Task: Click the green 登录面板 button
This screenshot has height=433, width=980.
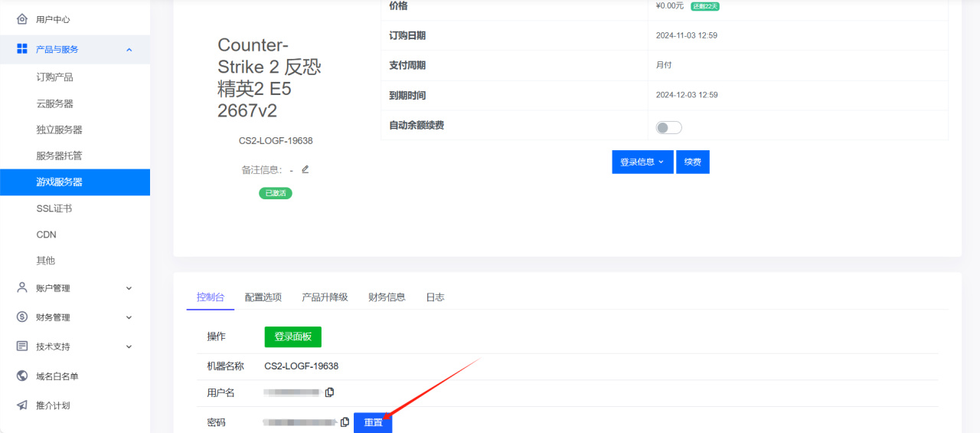Action: point(293,337)
